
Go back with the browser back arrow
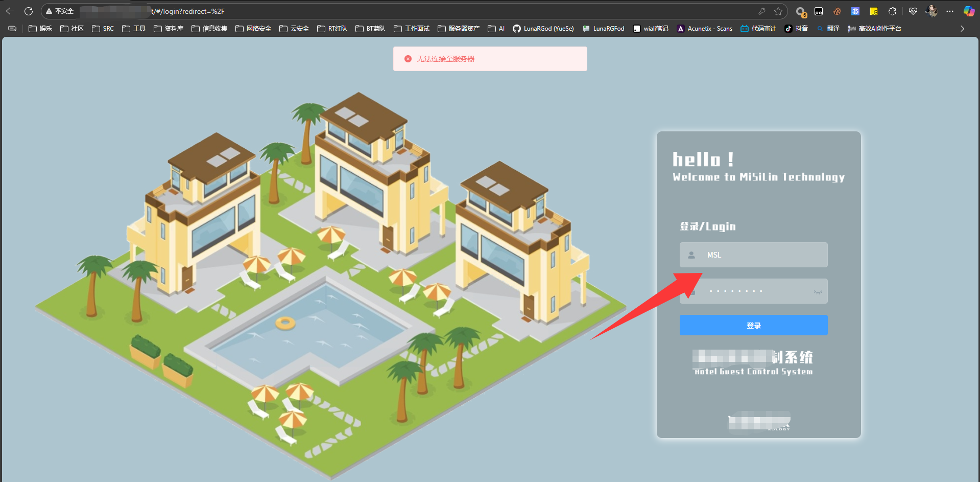(x=10, y=11)
